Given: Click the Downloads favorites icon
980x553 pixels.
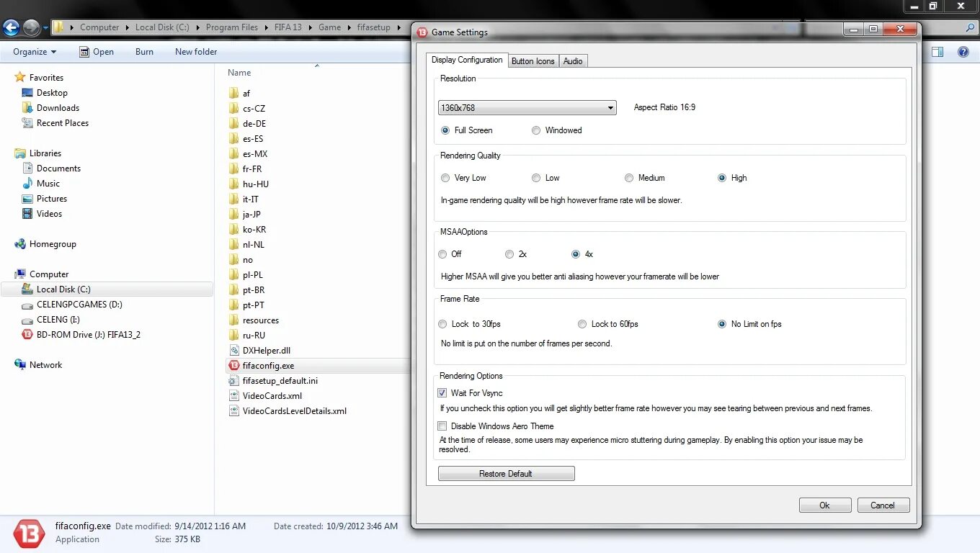Looking at the screenshot, I should pyautogui.click(x=27, y=108).
